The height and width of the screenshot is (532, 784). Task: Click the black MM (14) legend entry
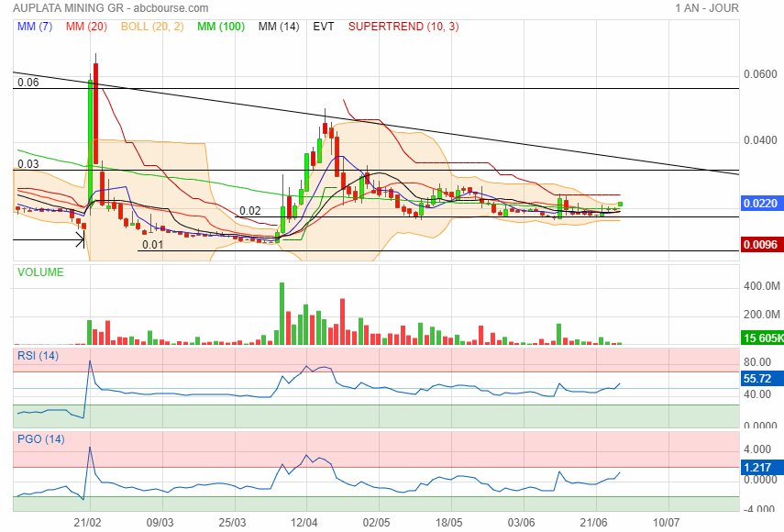pos(279,27)
